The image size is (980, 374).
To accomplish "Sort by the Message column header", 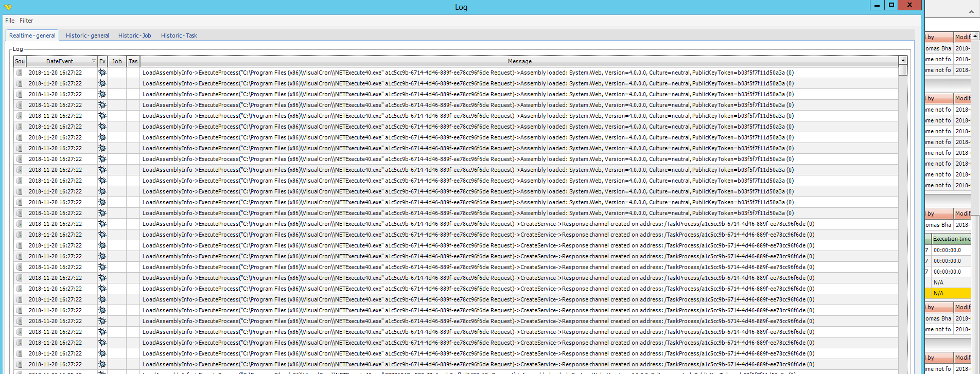I will point(519,61).
